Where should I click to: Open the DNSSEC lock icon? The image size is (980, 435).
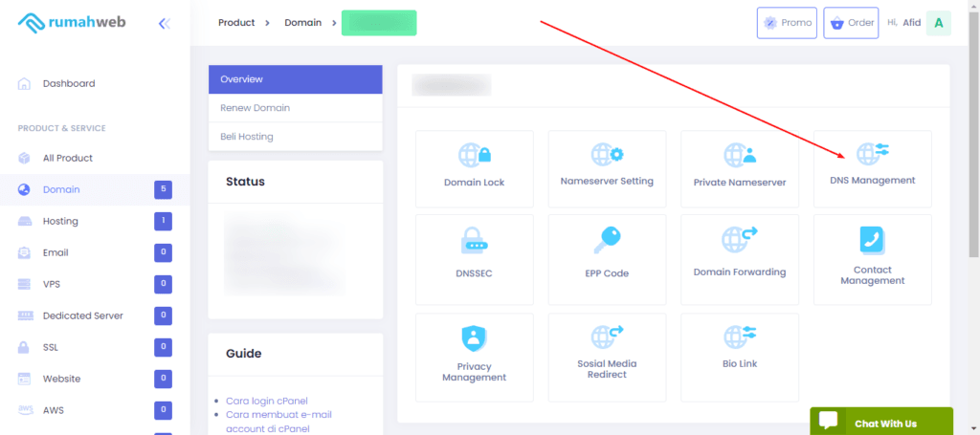475,240
